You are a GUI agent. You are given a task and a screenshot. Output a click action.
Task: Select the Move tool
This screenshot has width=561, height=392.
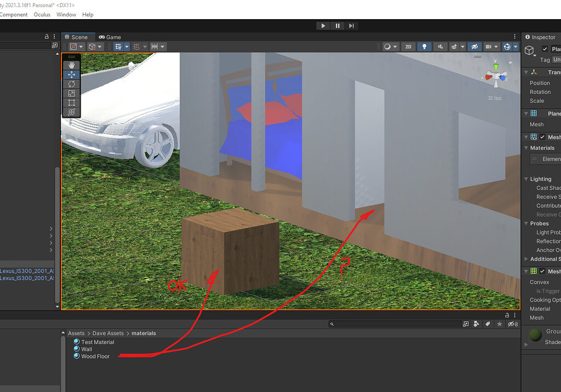pos(71,74)
